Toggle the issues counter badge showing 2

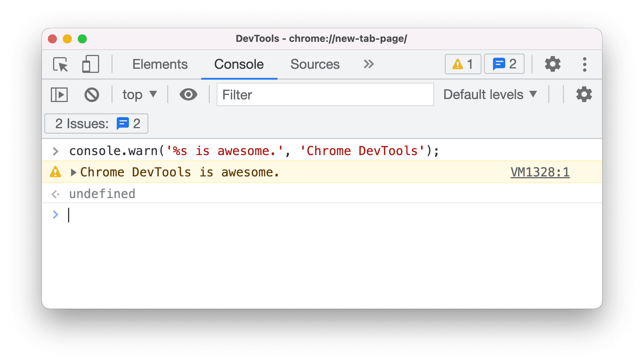coord(504,64)
